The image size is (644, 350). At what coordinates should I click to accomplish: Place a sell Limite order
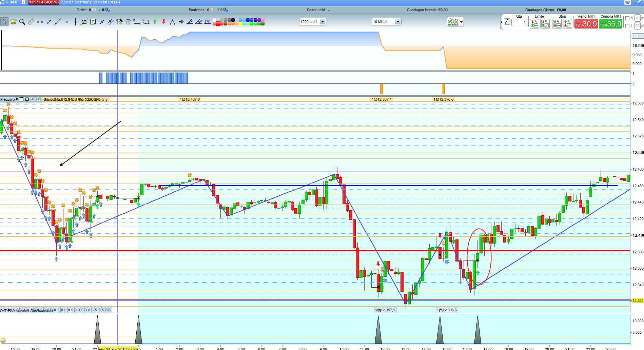534,24
